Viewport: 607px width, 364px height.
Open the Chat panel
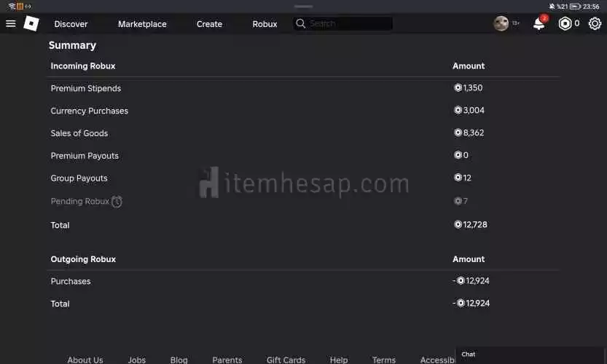point(469,355)
